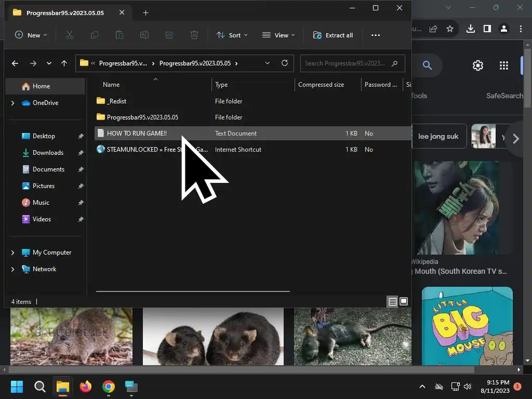532x399 pixels.
Task: Open Firefox from taskbar
Action: pyautogui.click(x=86, y=387)
